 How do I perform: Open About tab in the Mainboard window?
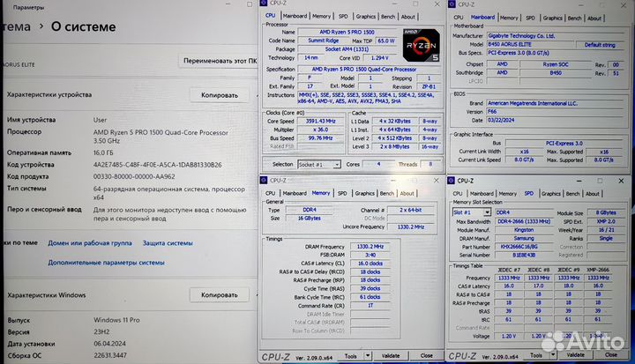point(594,19)
